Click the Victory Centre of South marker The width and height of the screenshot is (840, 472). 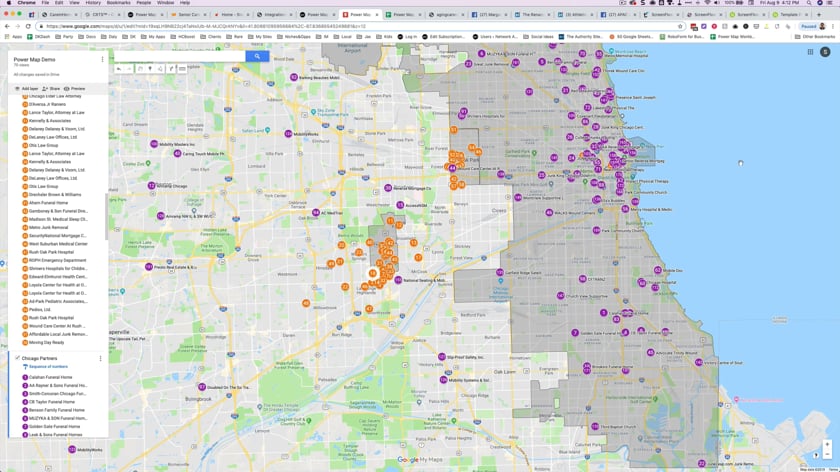click(699, 363)
